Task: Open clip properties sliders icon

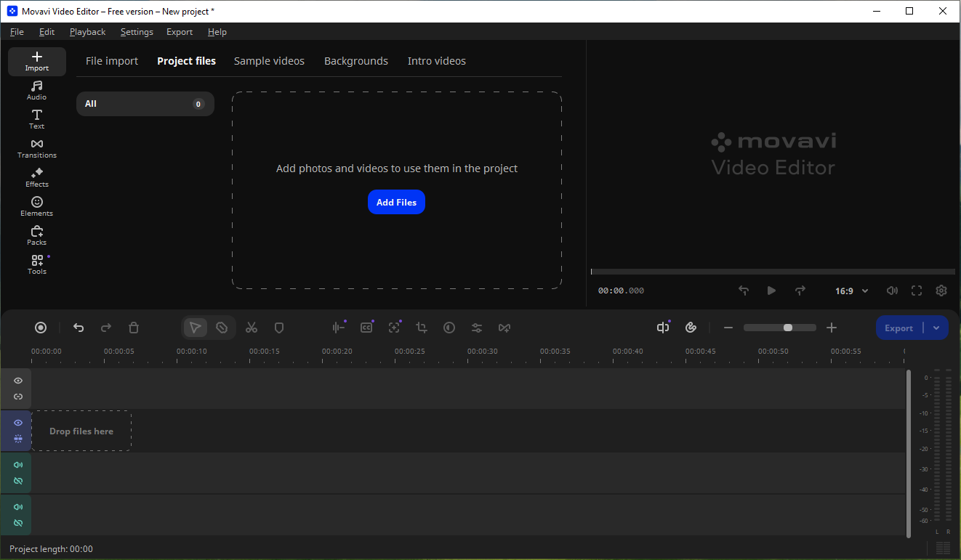Action: point(477,328)
